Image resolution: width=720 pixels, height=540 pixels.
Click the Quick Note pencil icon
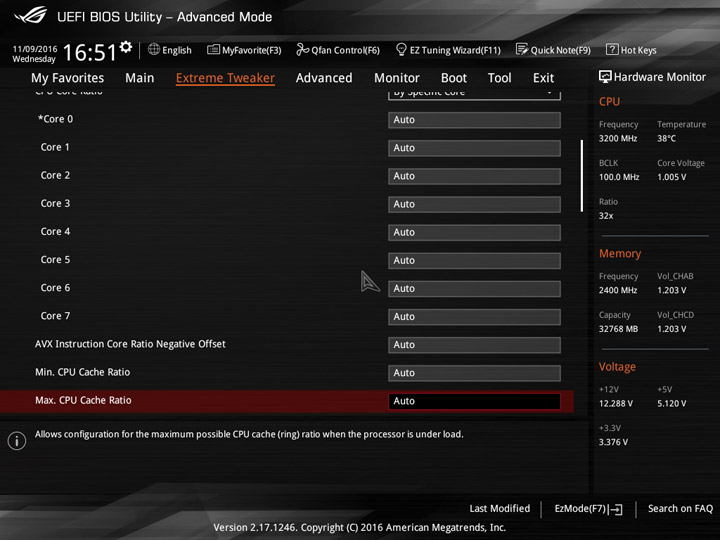[522, 49]
